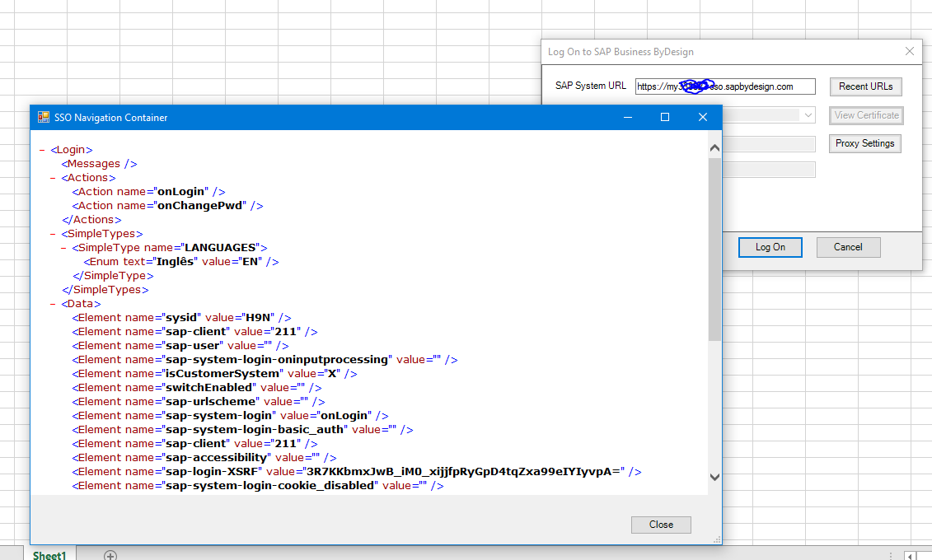Add a new sheet with the plus icon
The height and width of the screenshot is (560, 932).
(x=110, y=555)
